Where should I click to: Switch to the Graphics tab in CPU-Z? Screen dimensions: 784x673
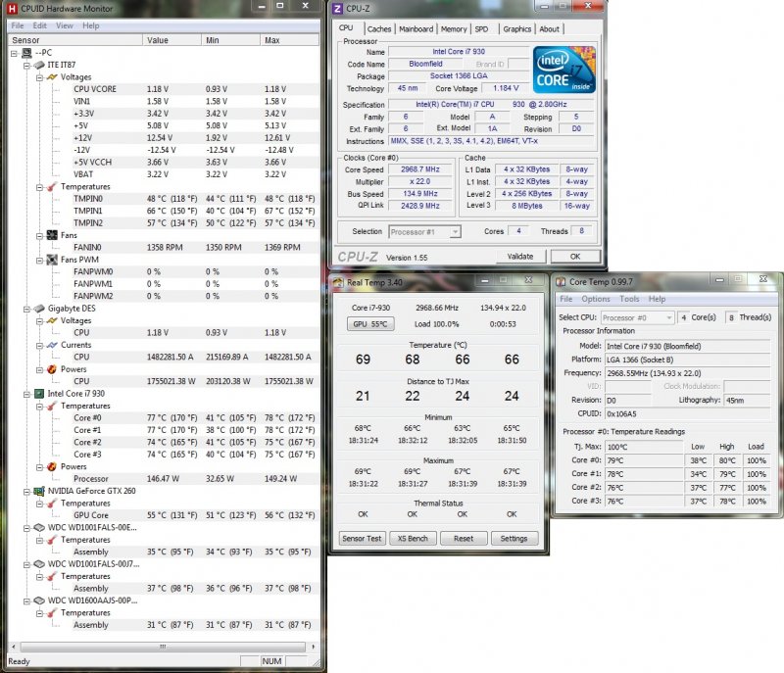point(517,29)
